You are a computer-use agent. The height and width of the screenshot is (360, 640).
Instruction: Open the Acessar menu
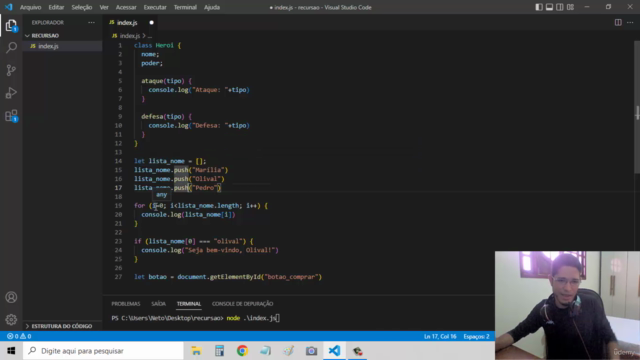pos(126,7)
